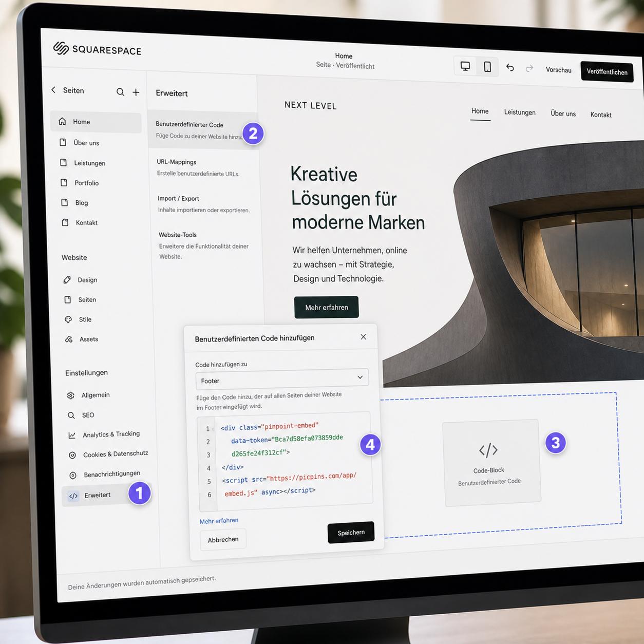Viewport: 644px width, 644px height.
Task: Open the Footer dropdown for code placement
Action: coord(282,379)
